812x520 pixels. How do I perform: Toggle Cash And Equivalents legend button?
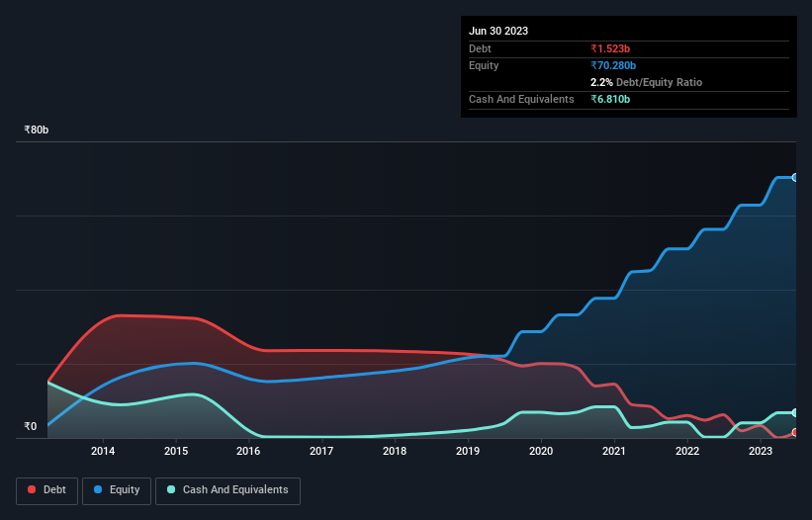coord(227,490)
